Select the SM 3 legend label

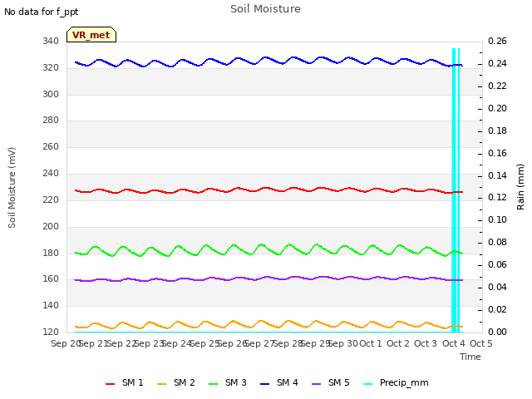pos(236,382)
